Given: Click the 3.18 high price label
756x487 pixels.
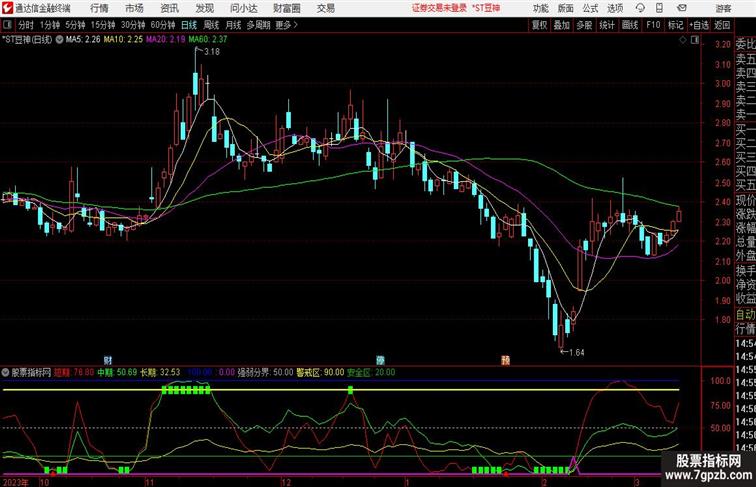Looking at the screenshot, I should (212, 52).
